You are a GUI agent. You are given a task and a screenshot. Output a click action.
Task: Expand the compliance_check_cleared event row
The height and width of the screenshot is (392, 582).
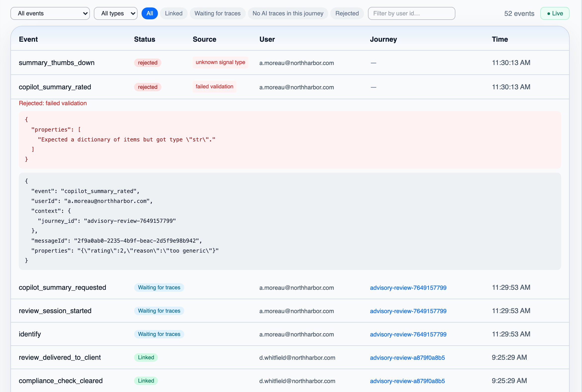click(x=290, y=381)
